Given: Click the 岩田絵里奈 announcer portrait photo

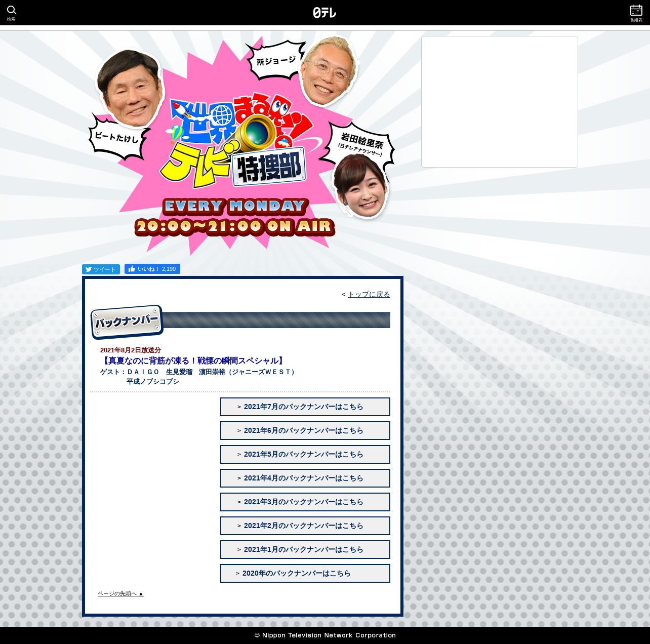Looking at the screenshot, I should click(x=361, y=186).
